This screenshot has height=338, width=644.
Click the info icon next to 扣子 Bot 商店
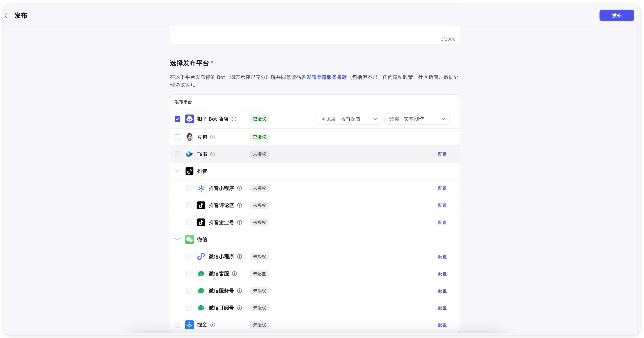point(234,119)
